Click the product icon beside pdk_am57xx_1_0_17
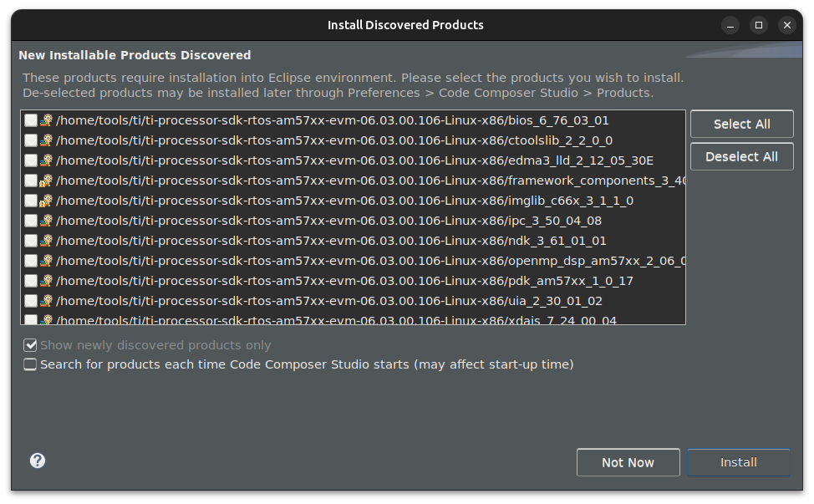814x504 pixels. pyautogui.click(x=47, y=281)
